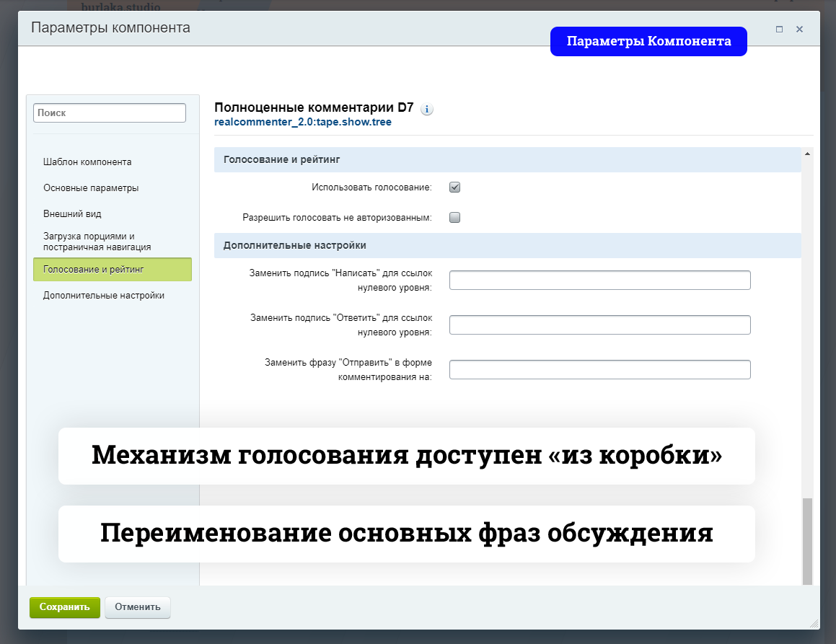Click the scrollbar up arrow in settings panel
This screenshot has height=644, width=836.
807,154
